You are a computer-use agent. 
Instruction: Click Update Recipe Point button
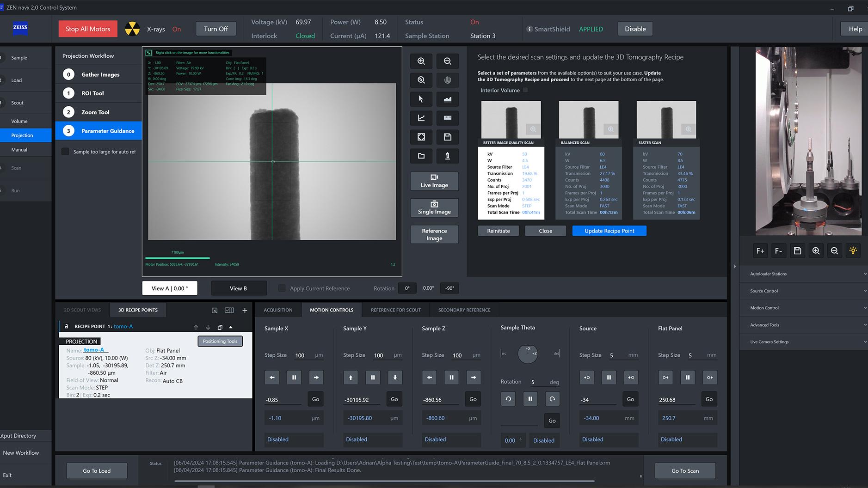(x=609, y=231)
